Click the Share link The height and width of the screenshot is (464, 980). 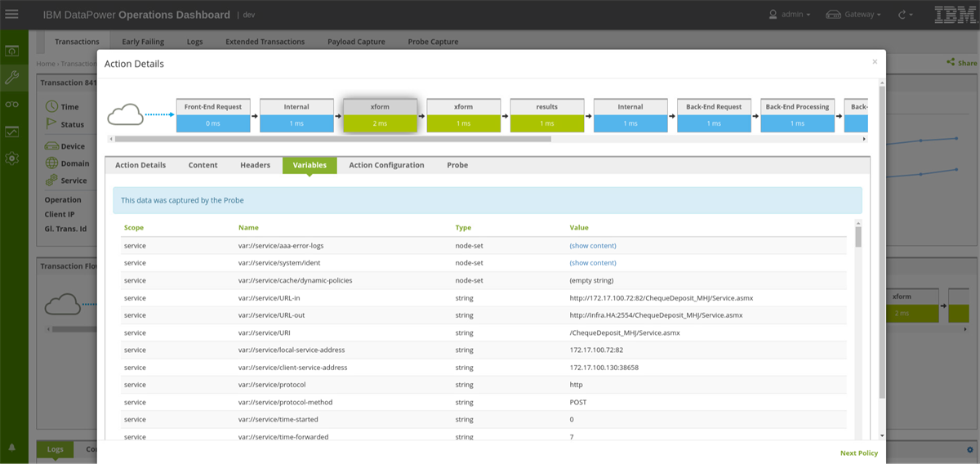point(967,63)
